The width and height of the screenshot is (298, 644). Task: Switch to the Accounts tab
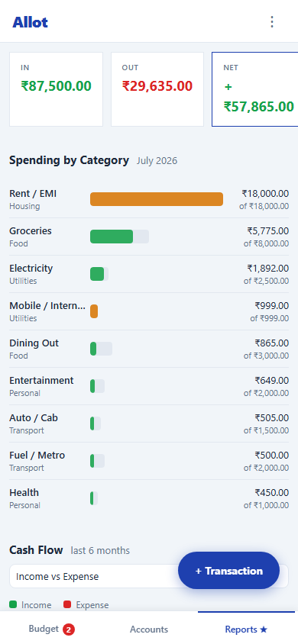[x=149, y=630]
